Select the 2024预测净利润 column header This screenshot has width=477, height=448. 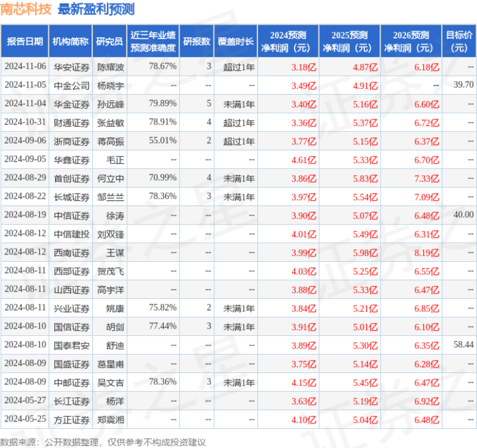coord(288,41)
